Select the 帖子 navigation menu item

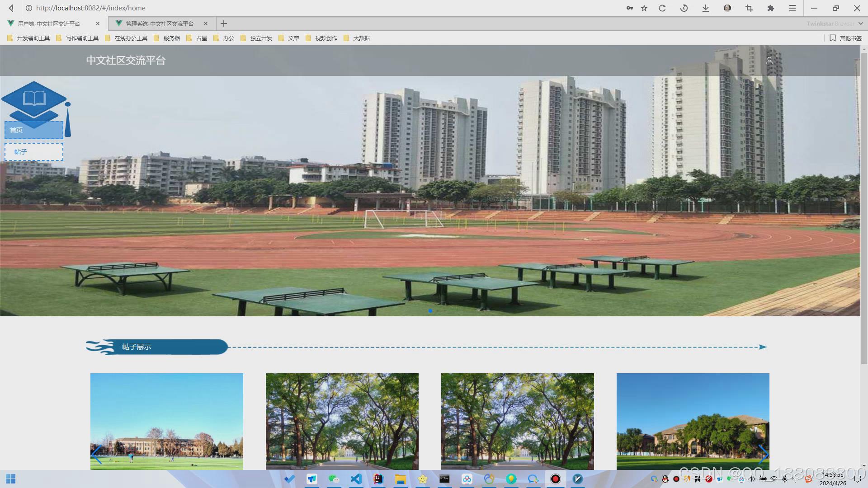34,152
